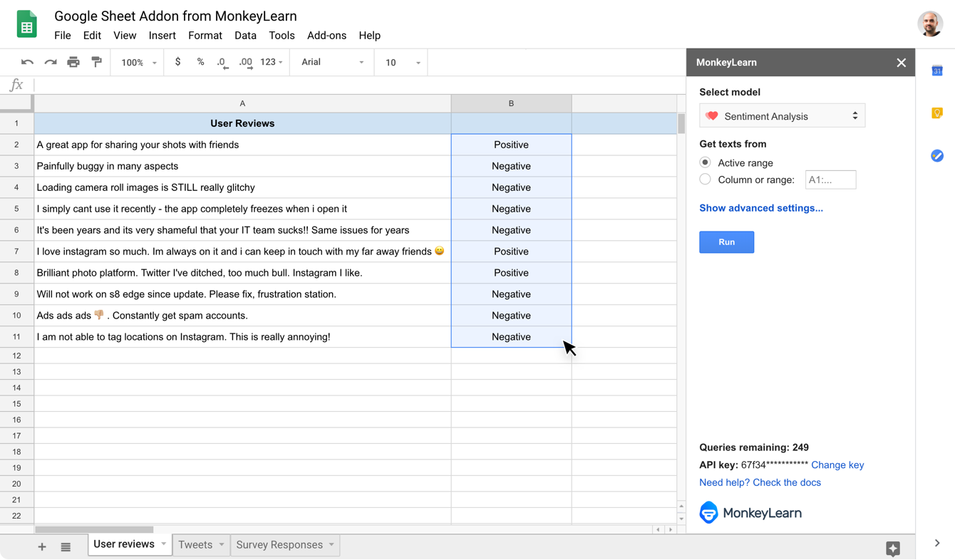Click Need help? Check the docs link
Screen dimensions: 955x560
coord(760,482)
